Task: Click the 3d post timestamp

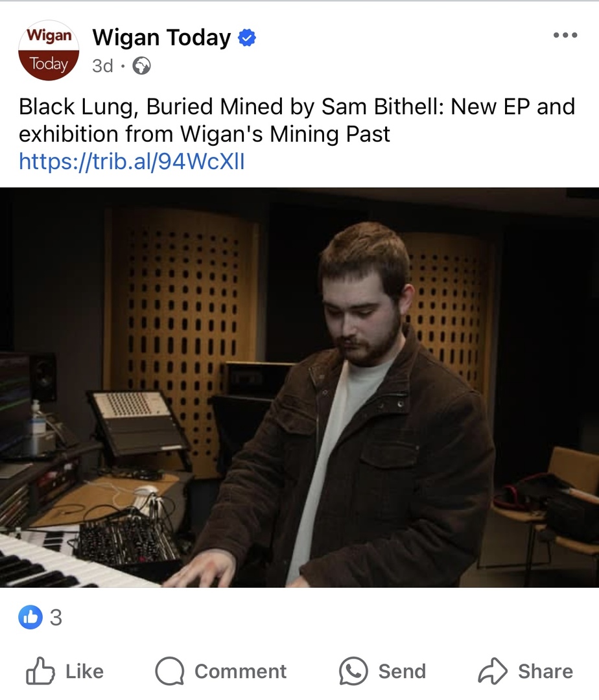Action: [x=102, y=66]
